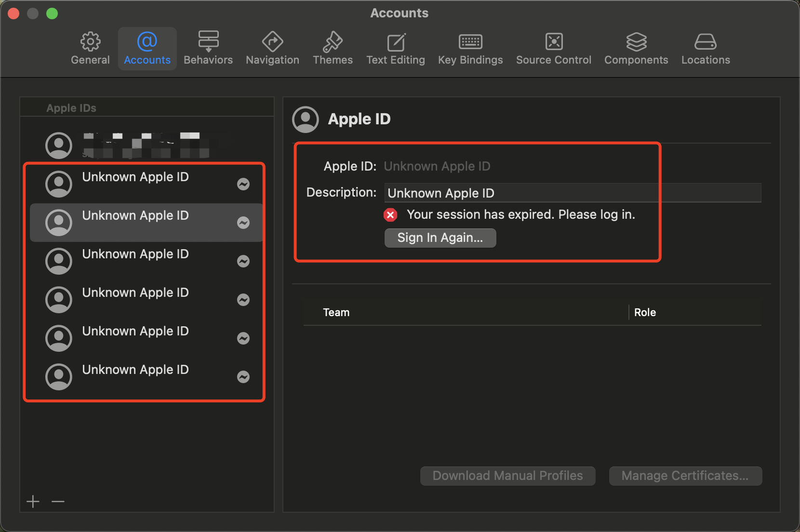The width and height of the screenshot is (800, 532).
Task: Select the highlighted Unknown Apple ID row
Action: click(146, 223)
